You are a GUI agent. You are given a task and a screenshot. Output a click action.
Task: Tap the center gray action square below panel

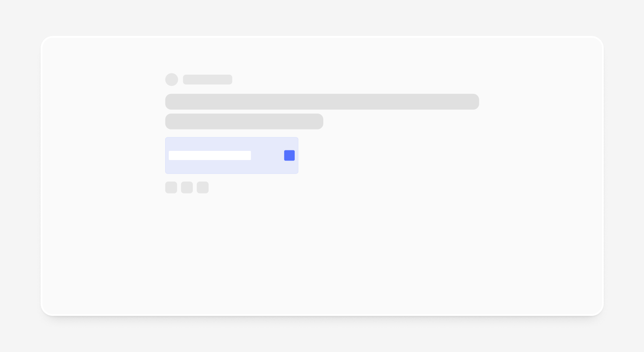click(x=187, y=187)
